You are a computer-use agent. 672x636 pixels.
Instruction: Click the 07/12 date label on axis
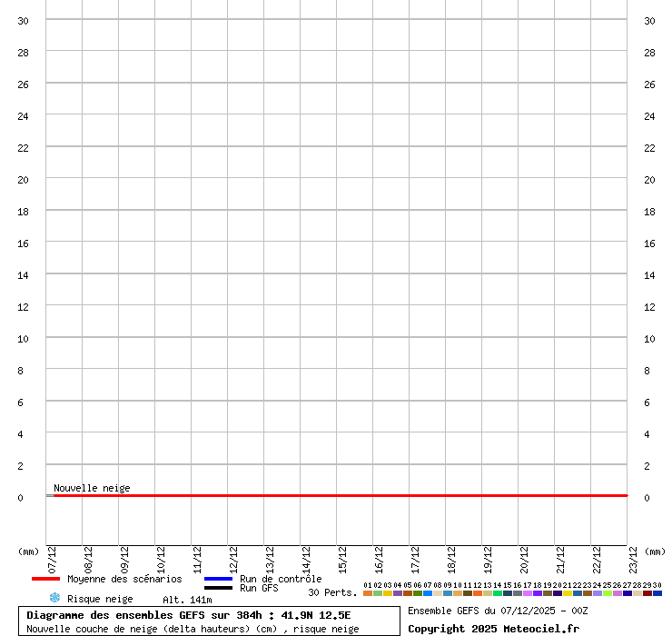coord(52,557)
